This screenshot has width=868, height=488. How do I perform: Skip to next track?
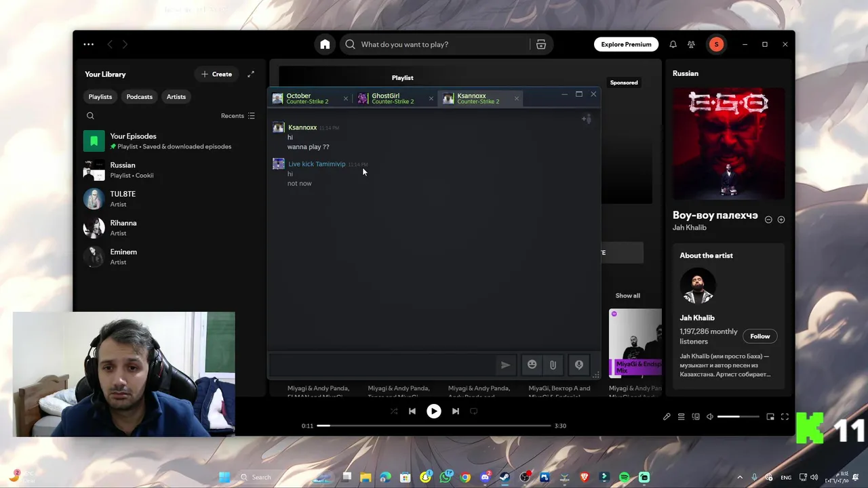click(x=456, y=411)
